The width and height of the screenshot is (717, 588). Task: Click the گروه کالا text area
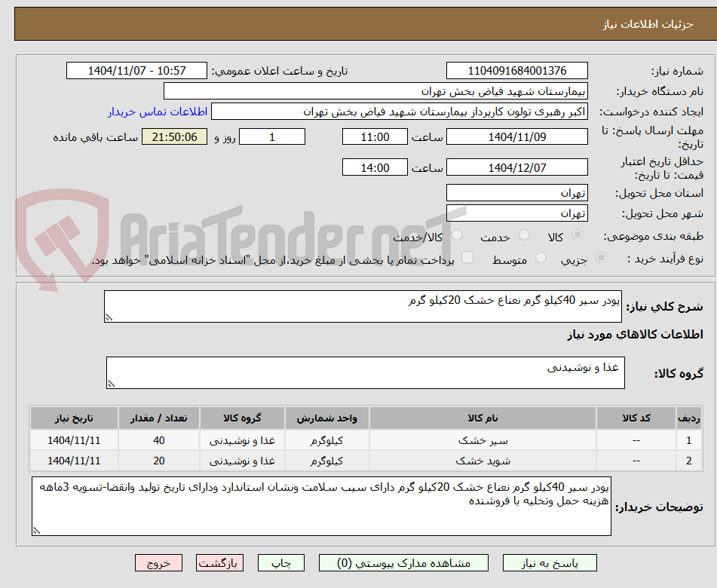pyautogui.click(x=366, y=372)
